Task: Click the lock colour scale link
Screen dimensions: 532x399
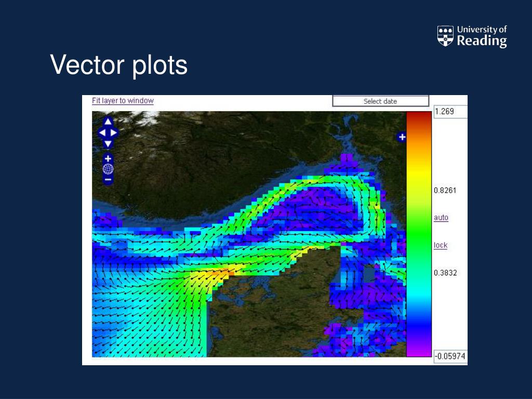Action: pos(441,245)
